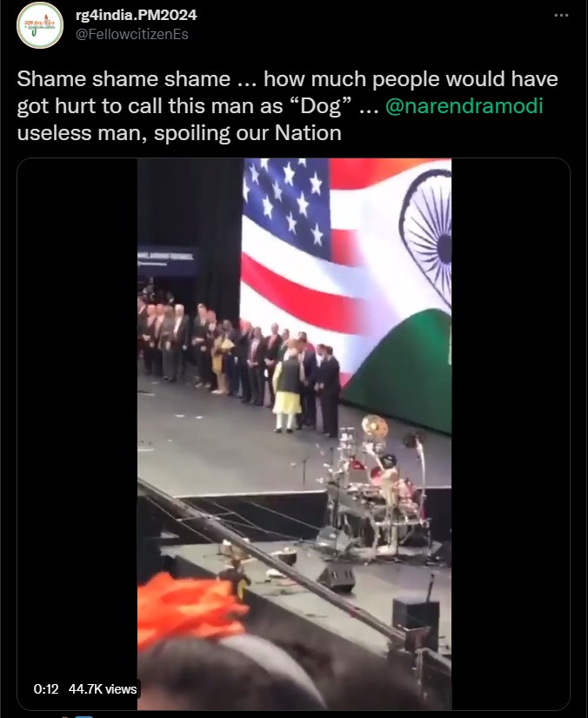Click the orange turban in the foreground
This screenshot has width=588, height=718.
click(x=190, y=607)
